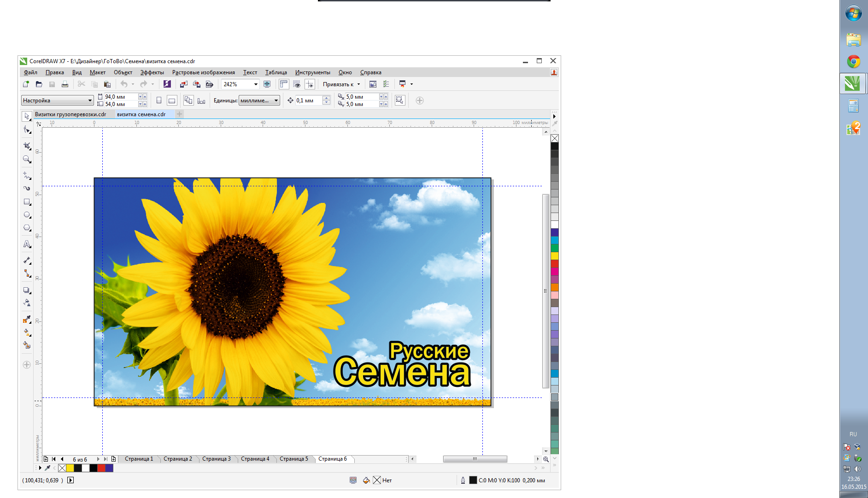Toggle Show rulers button

pos(284,84)
